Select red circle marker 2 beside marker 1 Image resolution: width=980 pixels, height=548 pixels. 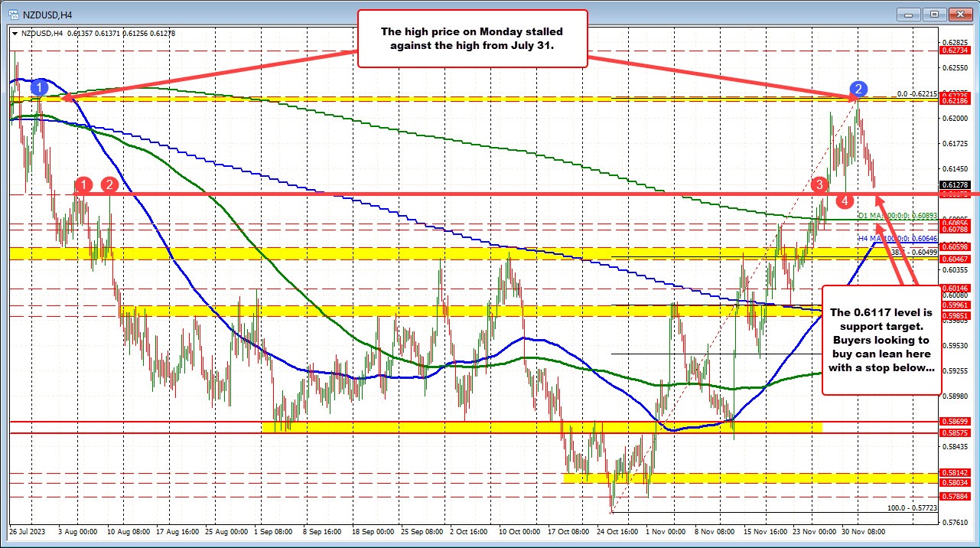109,185
